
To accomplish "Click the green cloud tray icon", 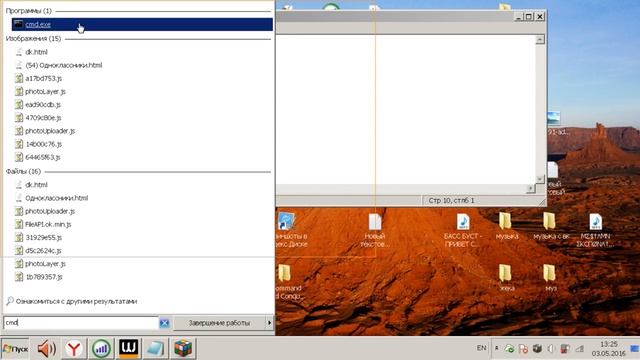I will pos(509,349).
